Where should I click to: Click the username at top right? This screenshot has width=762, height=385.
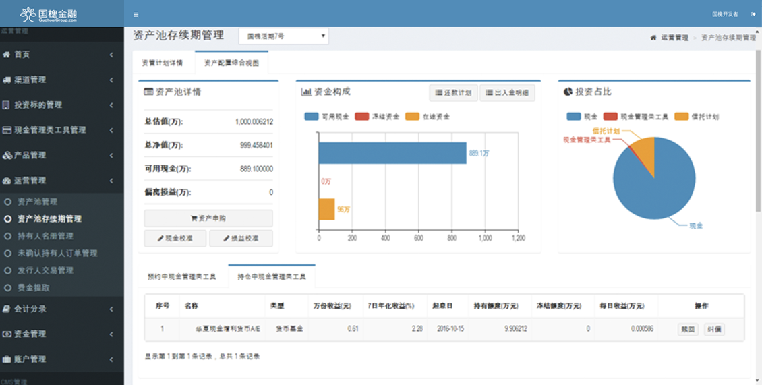[x=725, y=14]
